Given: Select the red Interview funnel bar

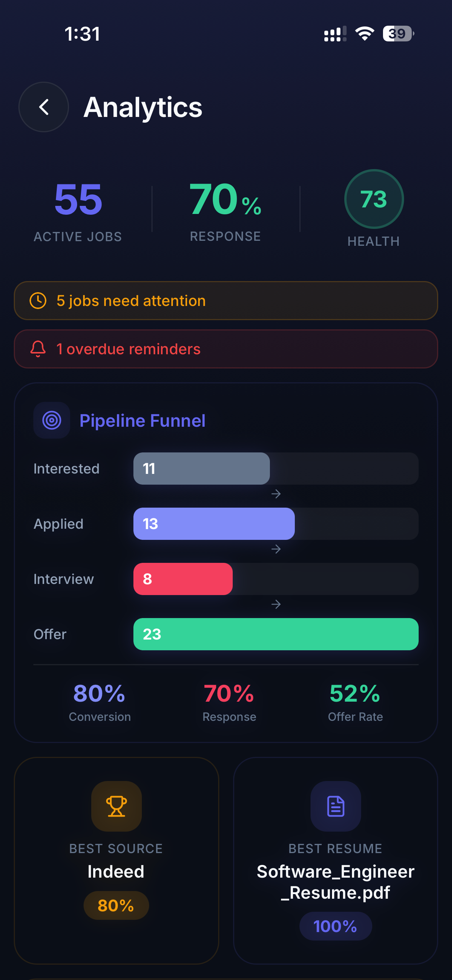Looking at the screenshot, I should (x=183, y=579).
